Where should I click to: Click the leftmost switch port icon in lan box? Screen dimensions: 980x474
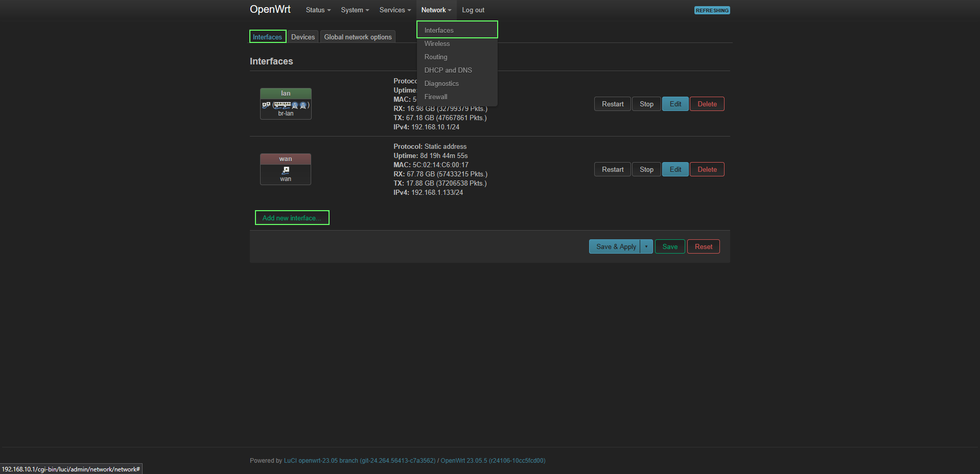[x=278, y=105]
